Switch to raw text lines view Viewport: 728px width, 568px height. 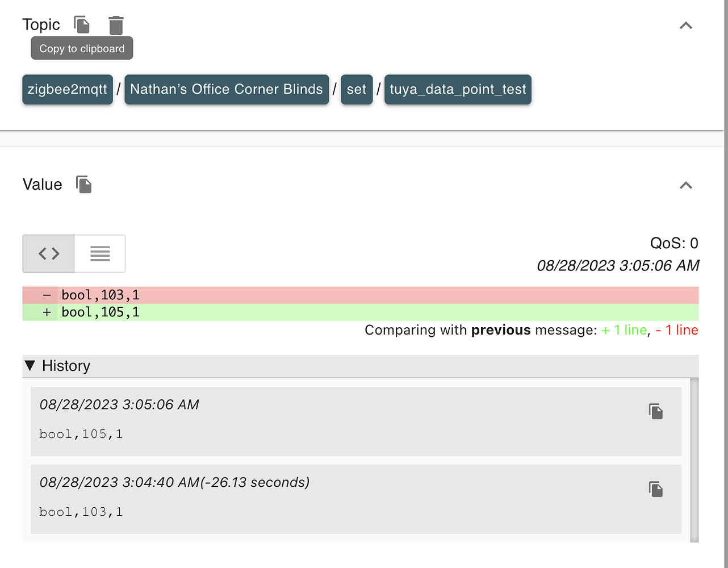click(x=100, y=253)
